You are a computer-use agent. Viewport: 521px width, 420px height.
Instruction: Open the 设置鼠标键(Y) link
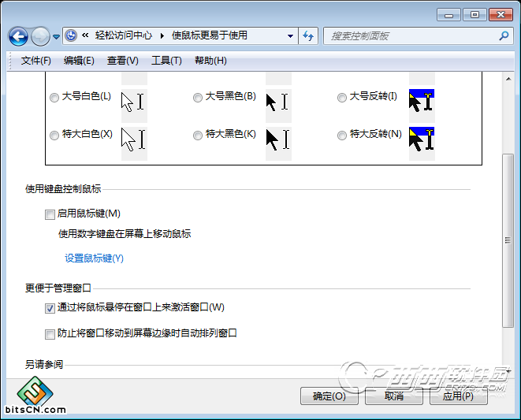pyautogui.click(x=94, y=258)
